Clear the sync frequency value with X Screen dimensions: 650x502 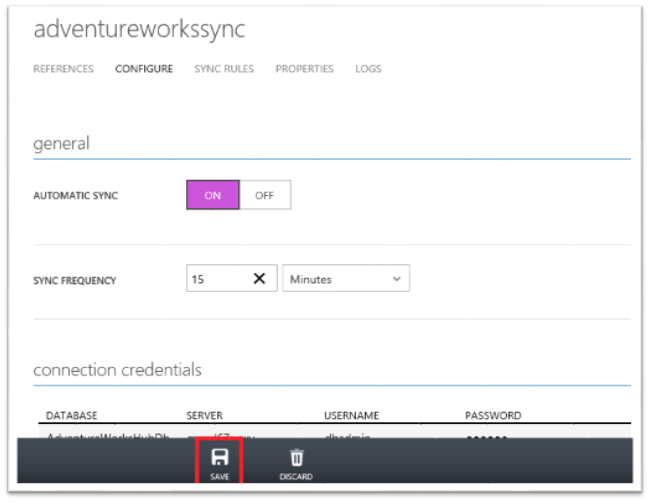(x=260, y=279)
